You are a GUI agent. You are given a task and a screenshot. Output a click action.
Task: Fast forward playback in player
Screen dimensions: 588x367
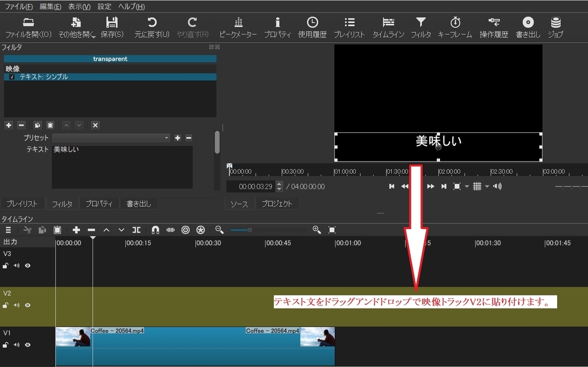[x=431, y=186]
